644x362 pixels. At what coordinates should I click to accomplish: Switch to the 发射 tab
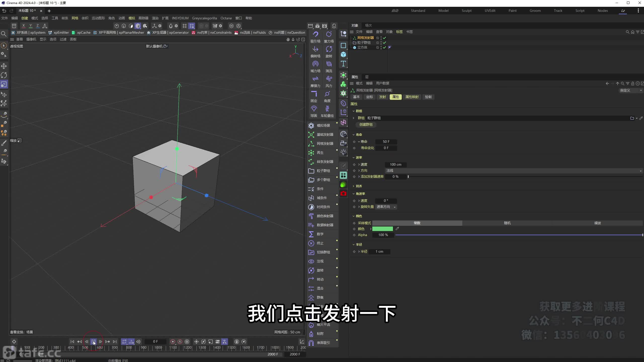(382, 97)
